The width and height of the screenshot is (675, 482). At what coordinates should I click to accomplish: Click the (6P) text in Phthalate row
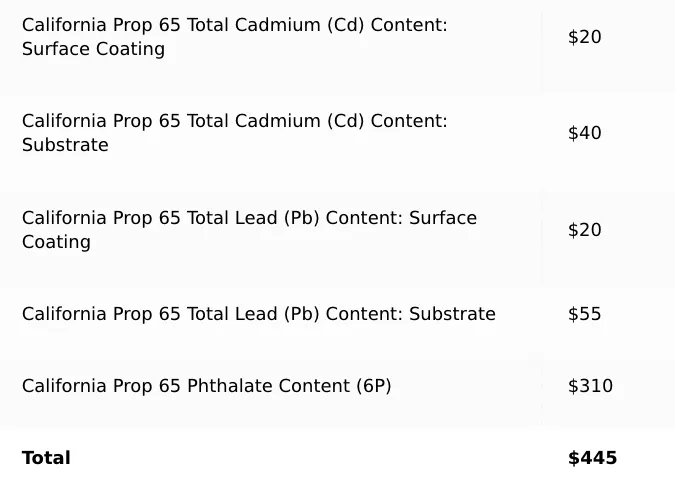[374, 386]
